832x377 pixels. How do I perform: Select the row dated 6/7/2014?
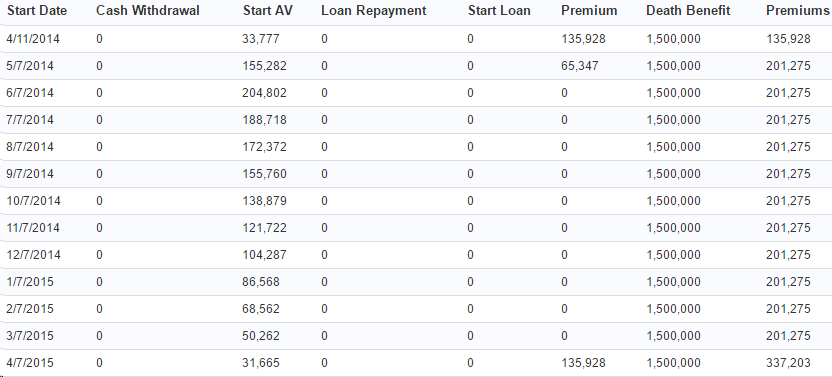coord(416,93)
